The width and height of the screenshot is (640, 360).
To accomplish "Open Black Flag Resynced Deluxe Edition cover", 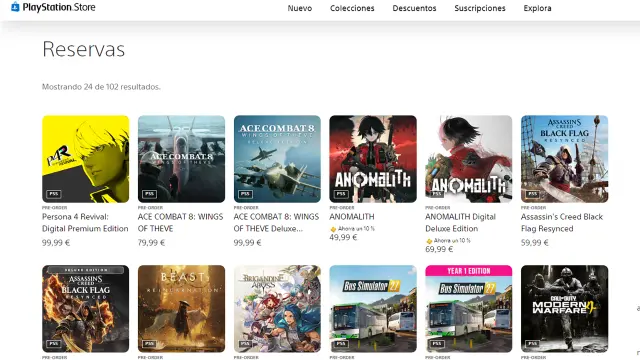I will (86, 309).
